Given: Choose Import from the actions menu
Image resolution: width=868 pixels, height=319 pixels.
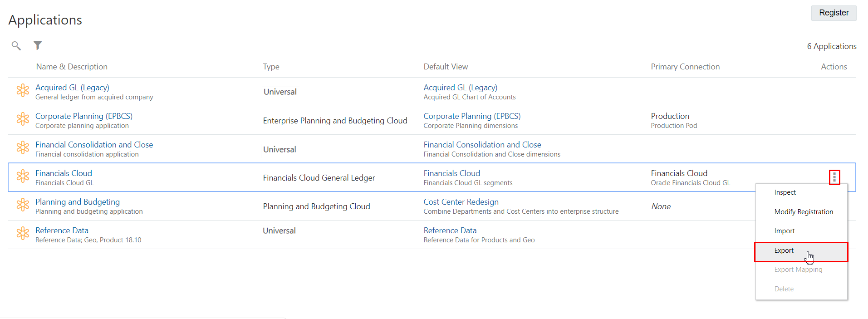Looking at the screenshot, I should (x=785, y=231).
